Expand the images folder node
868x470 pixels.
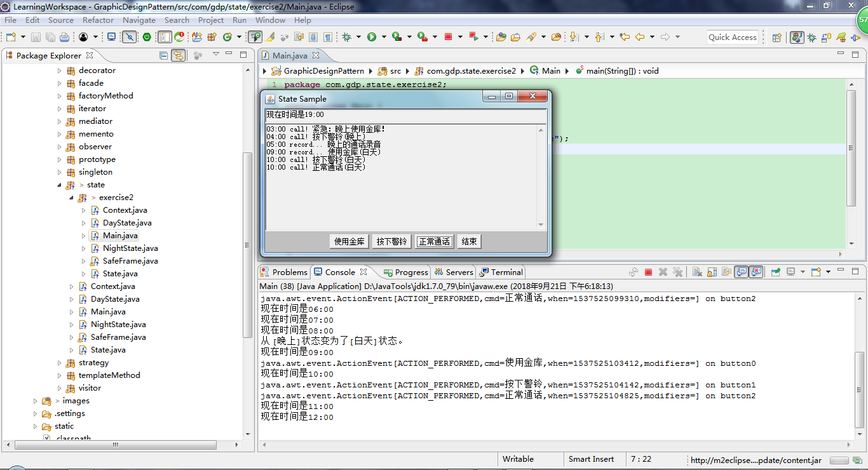click(x=35, y=401)
